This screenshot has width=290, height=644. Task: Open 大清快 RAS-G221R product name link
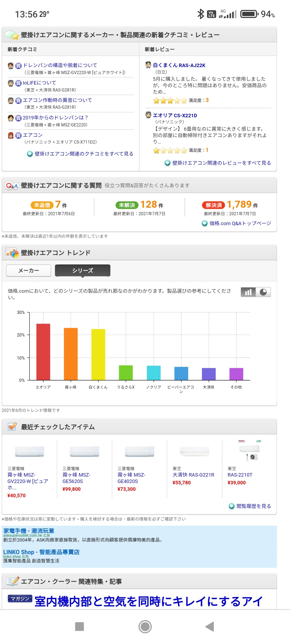193,475
